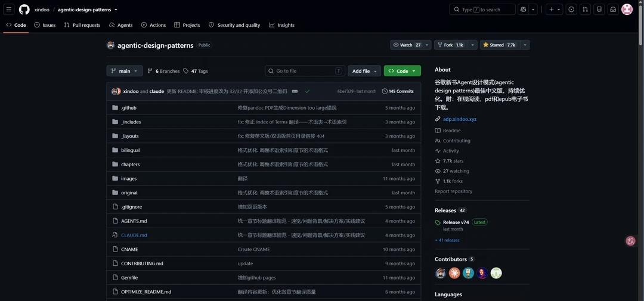644x301 pixels.
Task: Click the Release v74 tag icon
Action: point(438,222)
